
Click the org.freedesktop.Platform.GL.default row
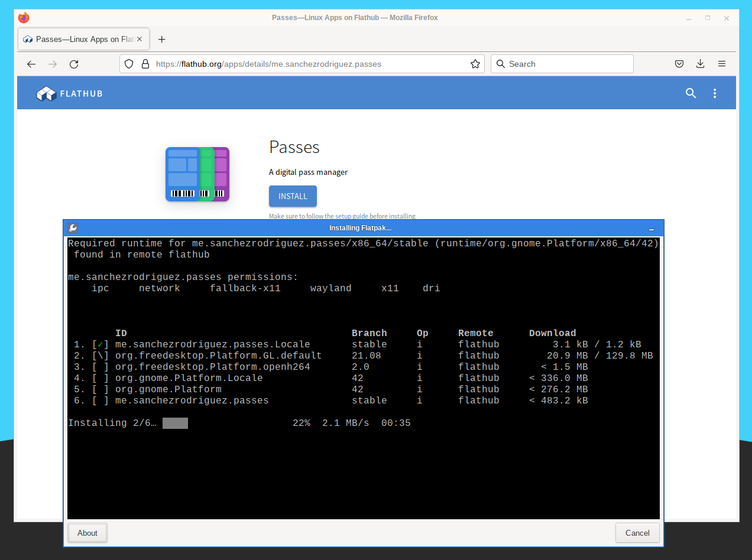click(x=364, y=356)
